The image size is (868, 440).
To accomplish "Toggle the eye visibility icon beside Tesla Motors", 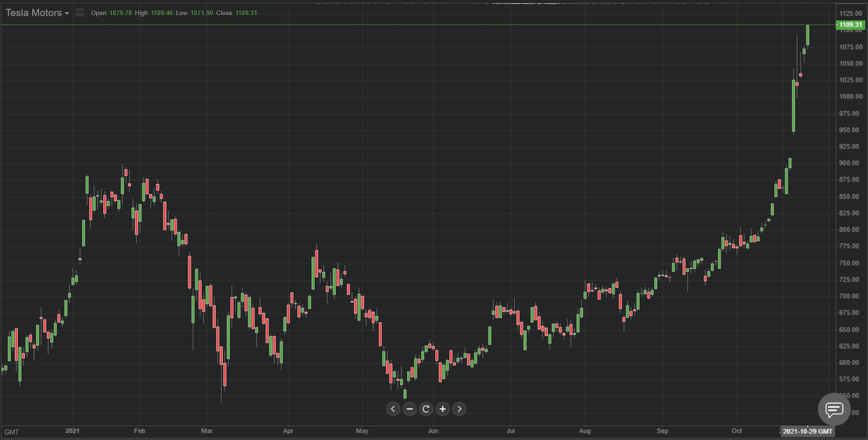I will [80, 12].
